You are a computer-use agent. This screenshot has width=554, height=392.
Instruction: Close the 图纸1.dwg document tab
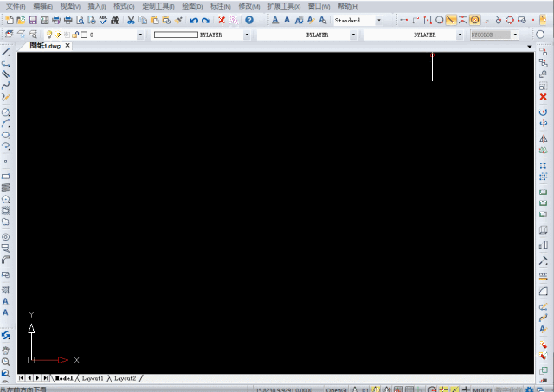click(x=68, y=45)
